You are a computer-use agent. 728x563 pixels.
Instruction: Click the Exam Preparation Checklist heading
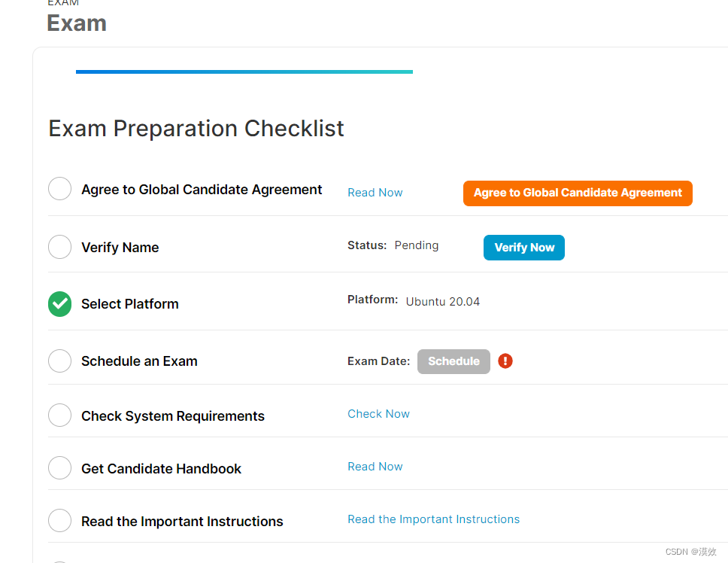click(196, 129)
